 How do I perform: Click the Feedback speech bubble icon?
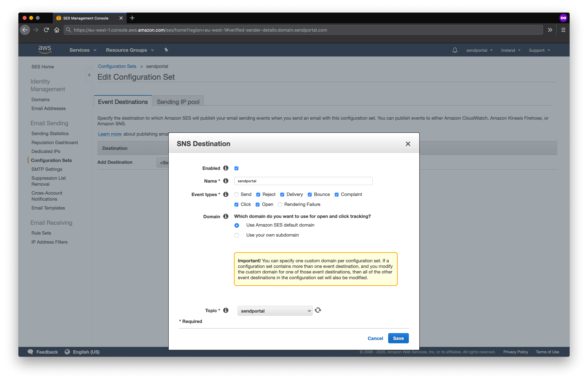(x=30, y=352)
